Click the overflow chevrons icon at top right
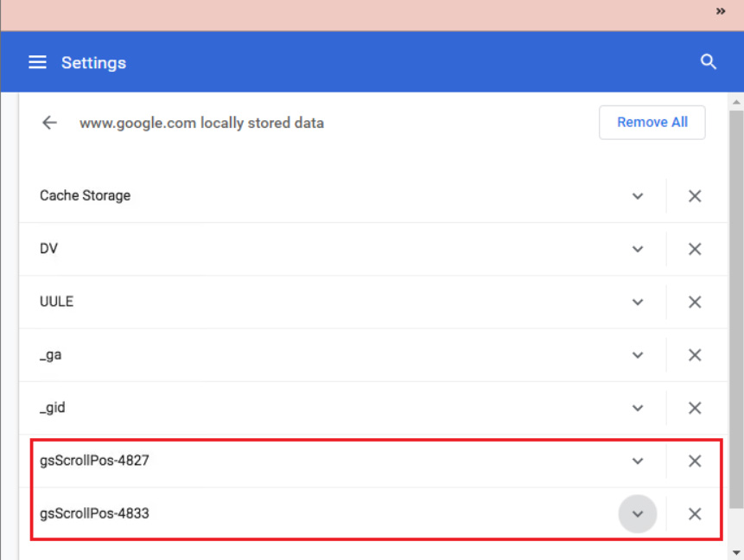Viewport: 744px width, 560px height. click(720, 10)
